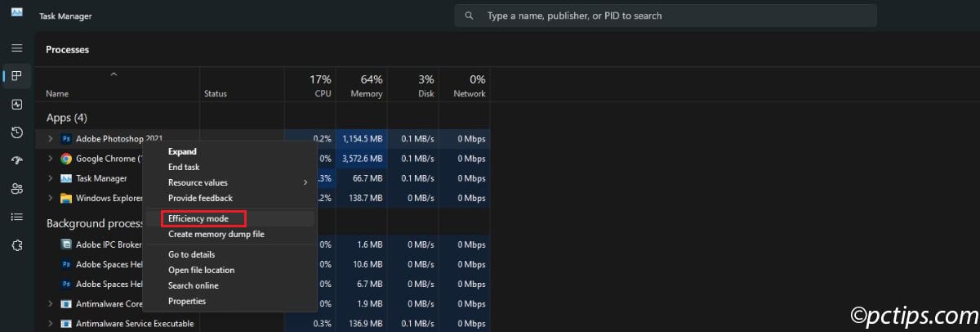
Task: Expand the Antimalware Service Executable row
Action: point(51,324)
